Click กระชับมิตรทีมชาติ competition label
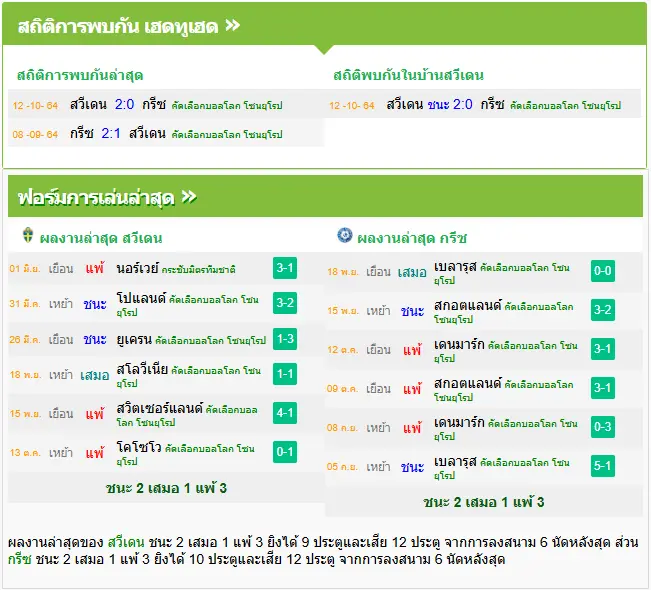 [x=198, y=270]
